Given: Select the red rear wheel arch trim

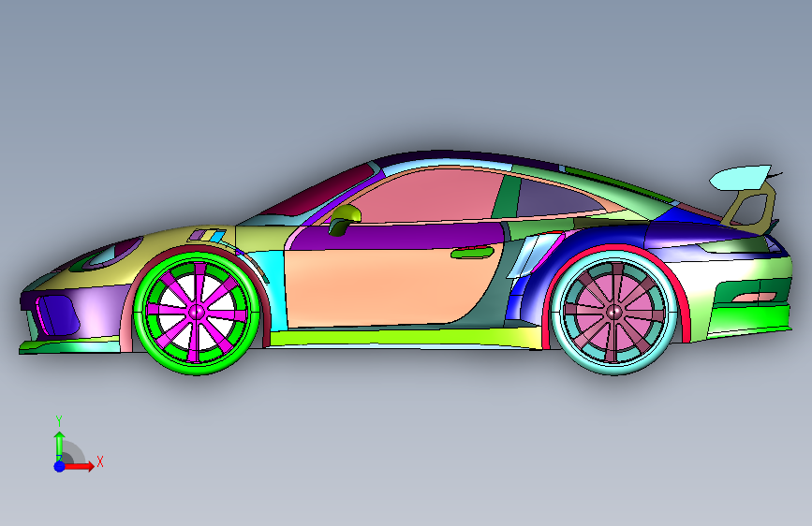Looking at the screenshot, I should pyautogui.click(x=686, y=311).
